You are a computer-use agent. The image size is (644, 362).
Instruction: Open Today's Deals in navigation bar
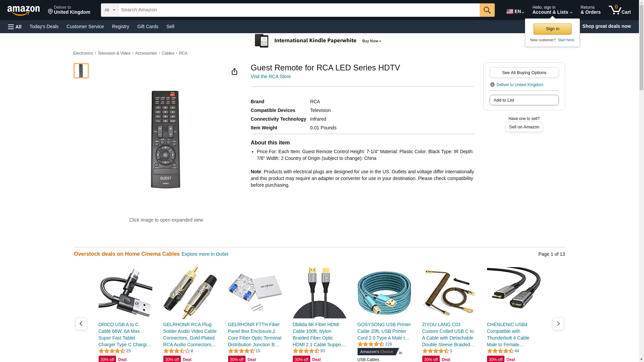click(44, 26)
